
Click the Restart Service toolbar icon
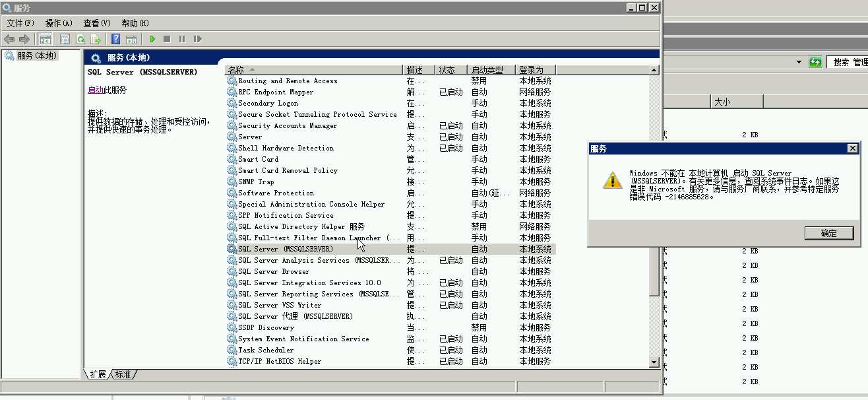(197, 39)
